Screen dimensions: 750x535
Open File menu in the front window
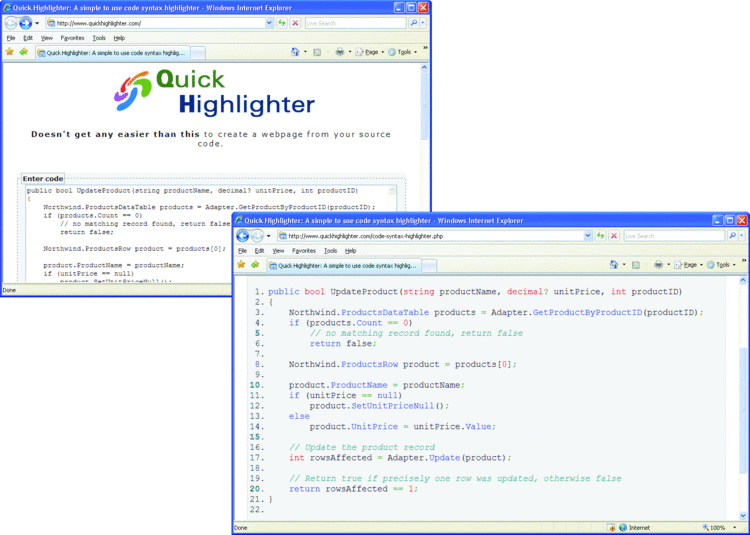pos(243,251)
